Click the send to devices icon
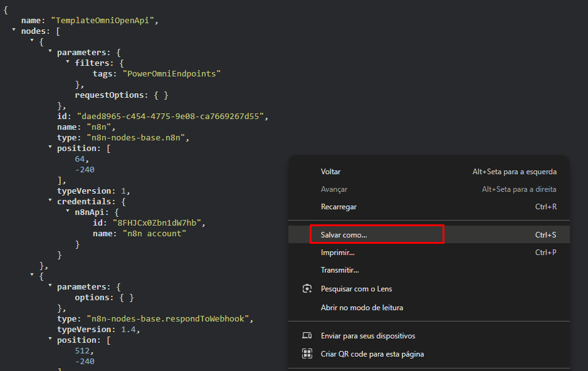This screenshot has width=588, height=371. click(307, 336)
